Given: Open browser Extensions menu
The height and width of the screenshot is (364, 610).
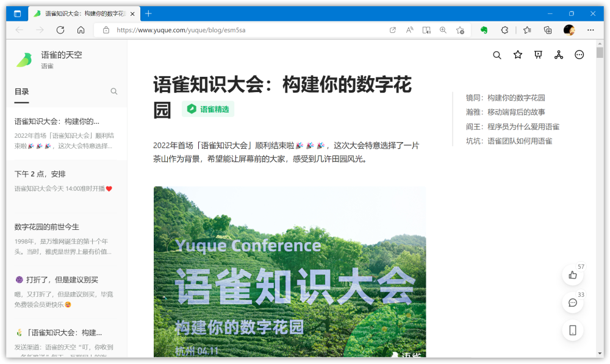Looking at the screenshot, I should click(504, 30).
